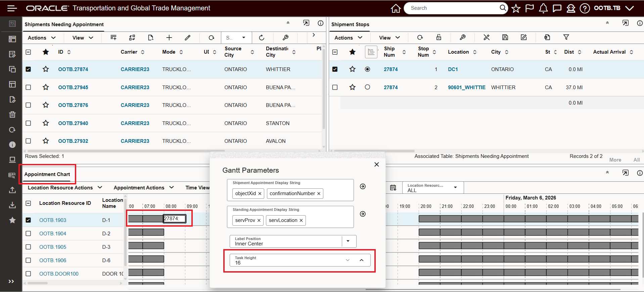The image size is (644, 292).
Task: Open Location Resource Actions dropdown
Action: pos(65,188)
